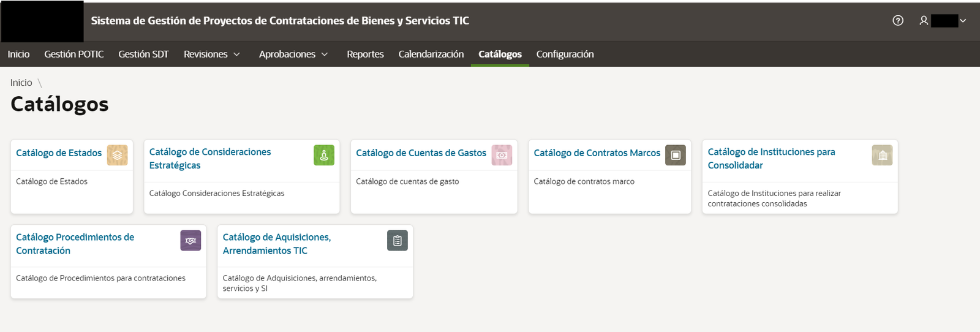980x332 pixels.
Task: Click the pink money icon on Cuentas de Gastos card
Action: click(x=502, y=155)
